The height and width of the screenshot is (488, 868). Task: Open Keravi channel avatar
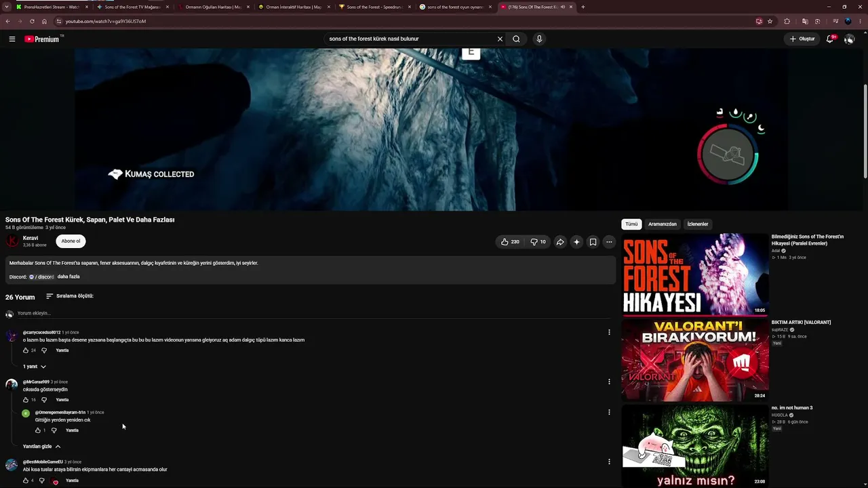point(12,241)
